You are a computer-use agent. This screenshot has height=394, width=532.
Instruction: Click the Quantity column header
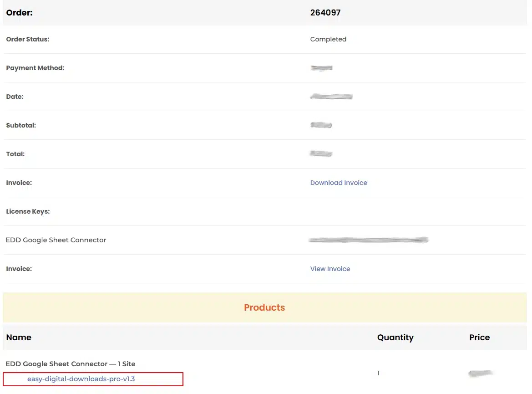coord(395,338)
